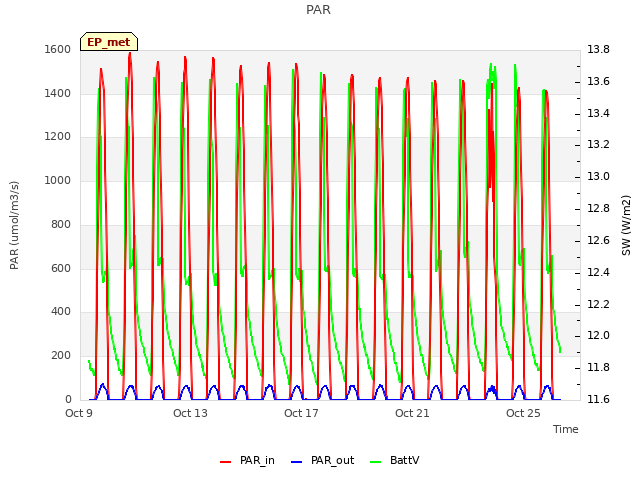The height and width of the screenshot is (480, 640).
Task: Click the 13.6 right axis tick label
Action: 598,81
